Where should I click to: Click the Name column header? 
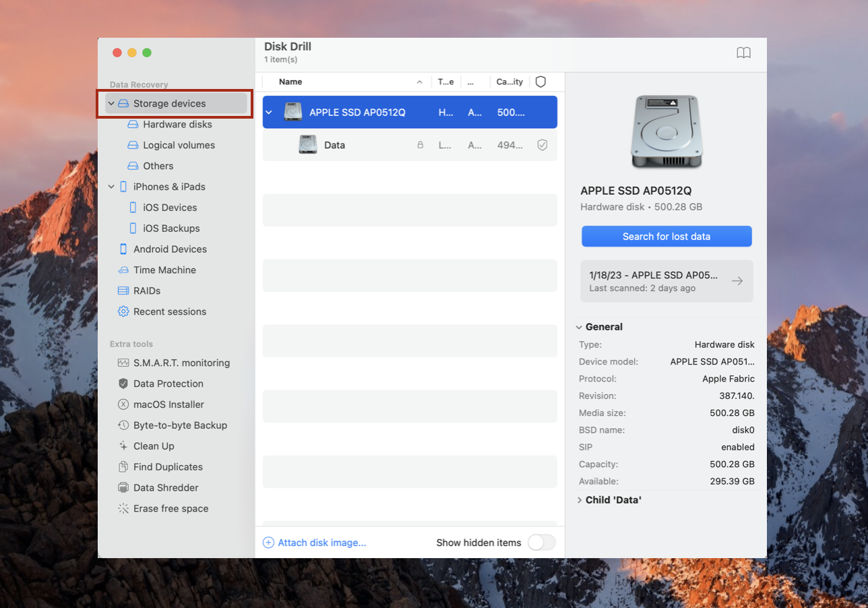(290, 82)
